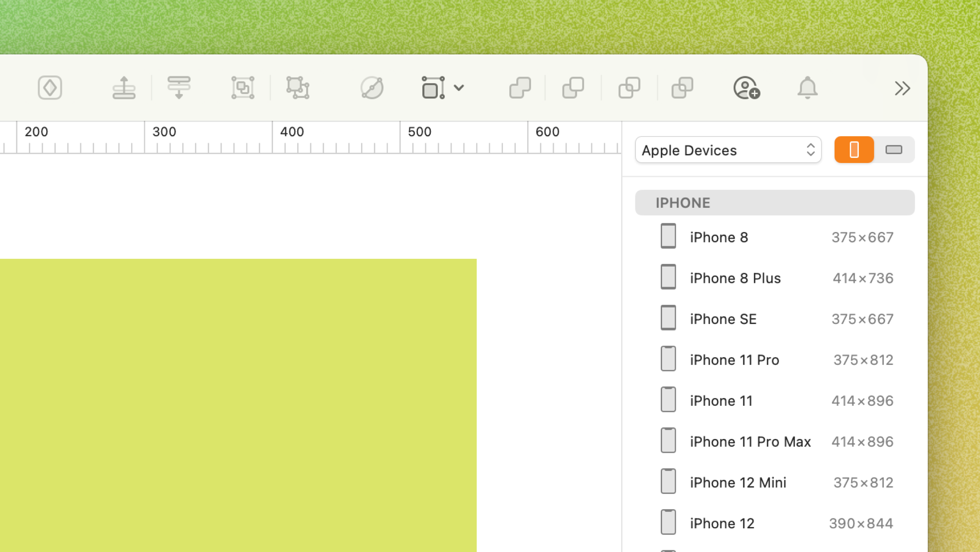
Task: Open the Transform tool dropdown arrow
Action: tap(459, 88)
